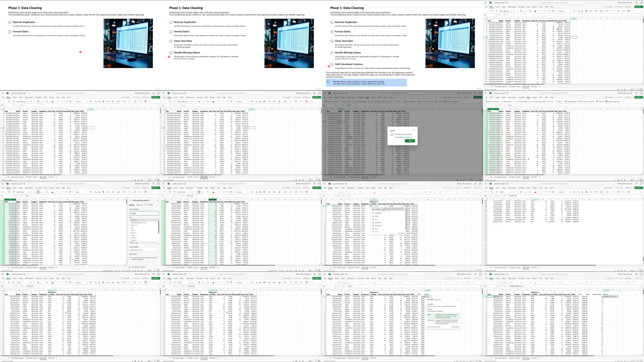The image size is (644, 362).
Task: Expand the Locale English (United States) dropdown
Action: pos(144,250)
